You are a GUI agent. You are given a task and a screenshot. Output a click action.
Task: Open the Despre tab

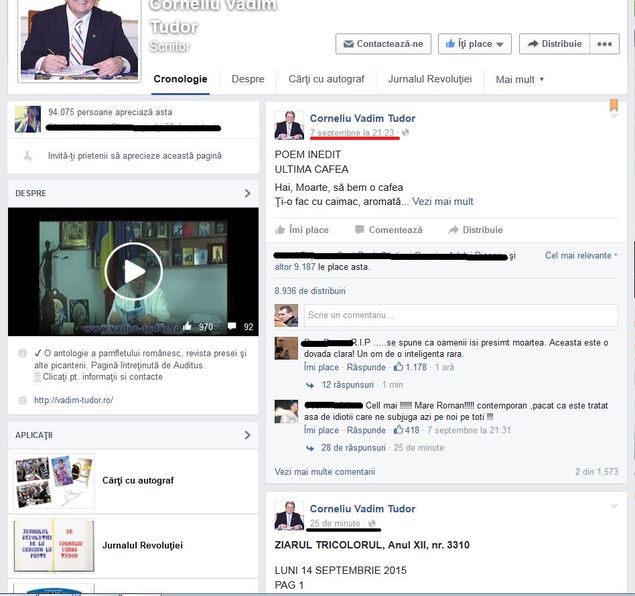[248, 79]
